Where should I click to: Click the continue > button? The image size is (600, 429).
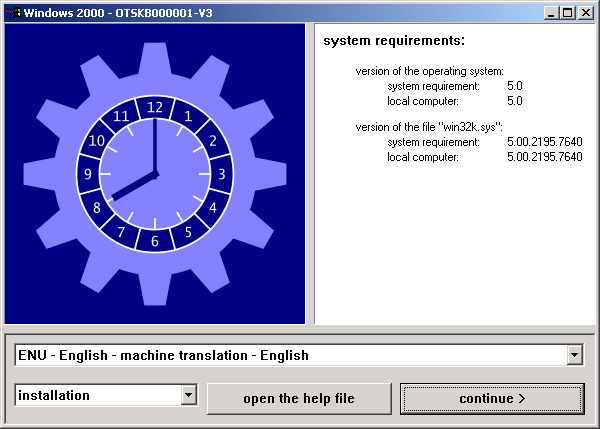pyautogui.click(x=492, y=399)
